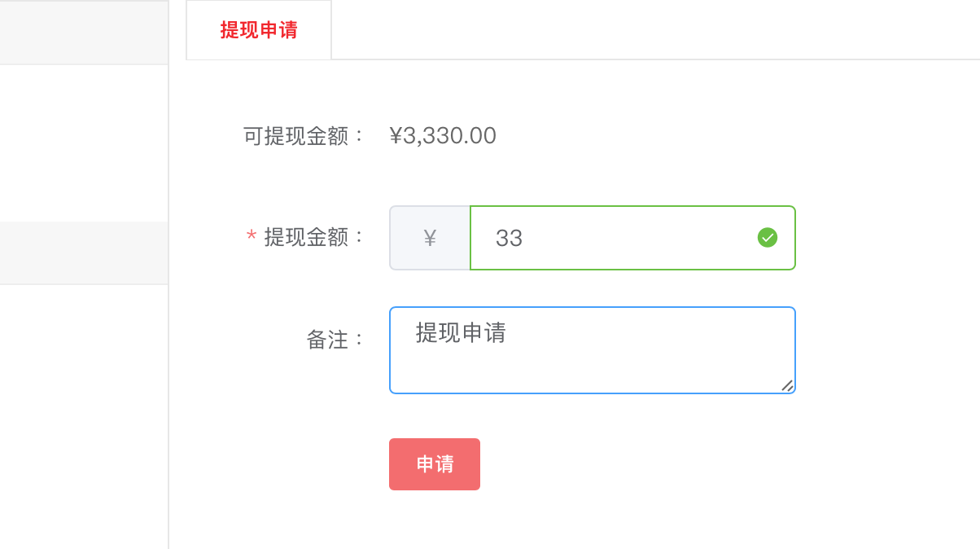Click the number 33 in amount field
The image size is (980, 549).
[509, 238]
